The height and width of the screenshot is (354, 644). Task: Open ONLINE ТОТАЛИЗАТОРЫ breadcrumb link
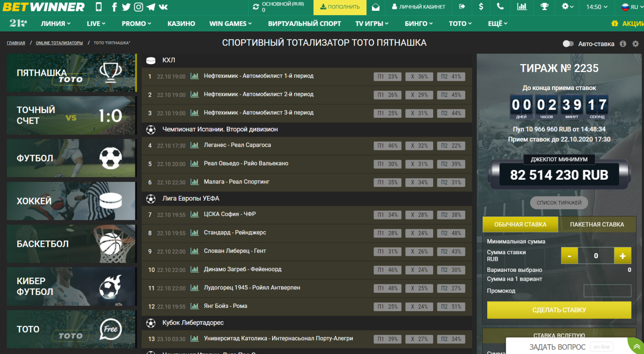click(59, 43)
